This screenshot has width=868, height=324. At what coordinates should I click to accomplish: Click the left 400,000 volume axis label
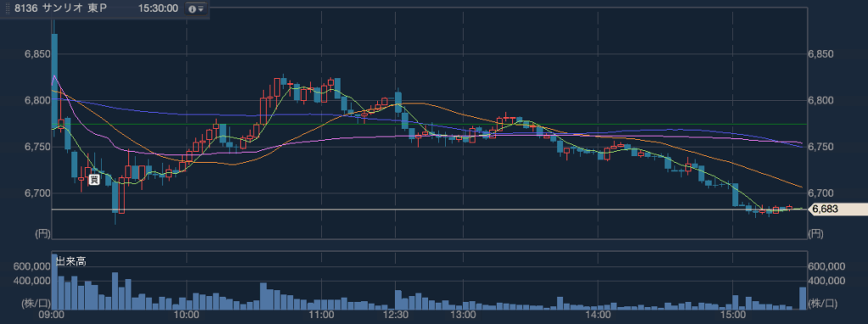point(31,281)
